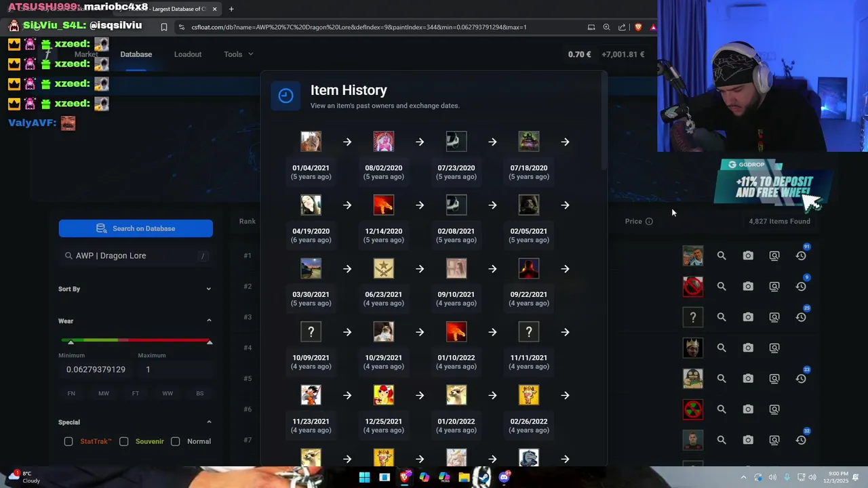Click the bookmark icon left of address bar
This screenshot has width=868, height=488.
(x=164, y=27)
